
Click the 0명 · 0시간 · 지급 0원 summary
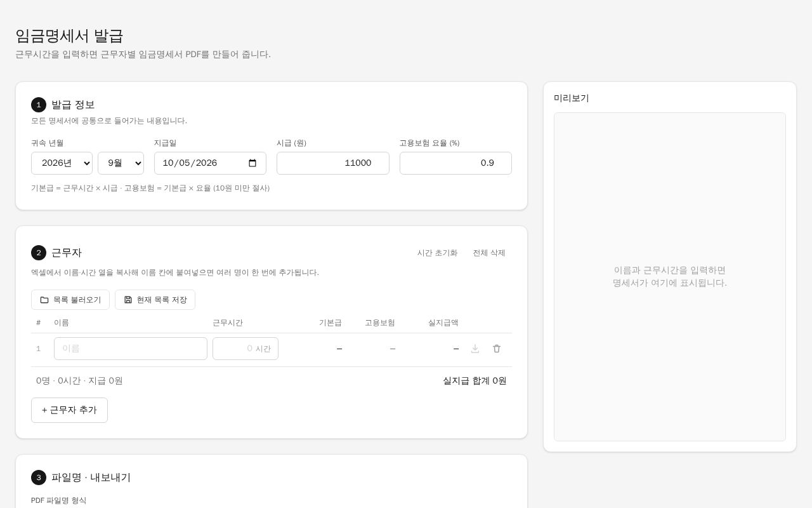79,381
